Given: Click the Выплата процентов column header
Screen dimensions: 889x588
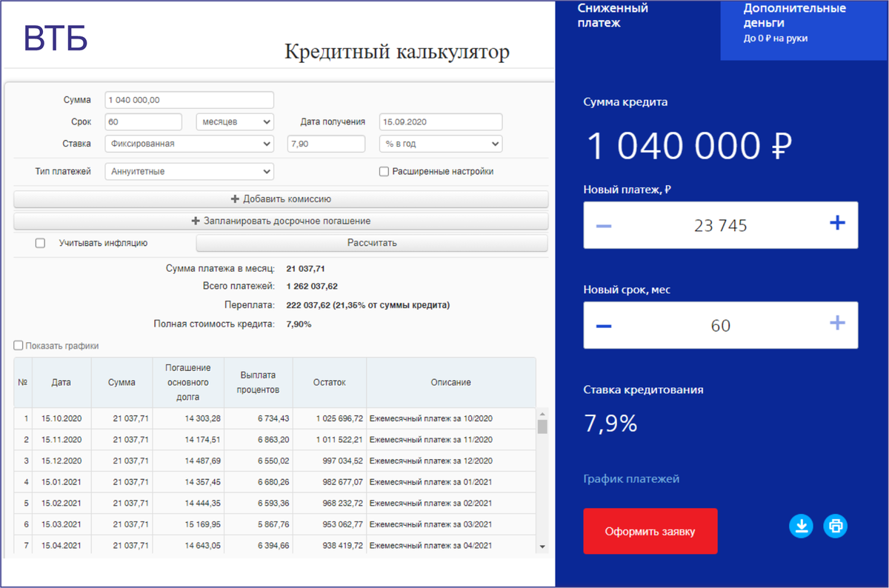Looking at the screenshot, I should 259,383.
